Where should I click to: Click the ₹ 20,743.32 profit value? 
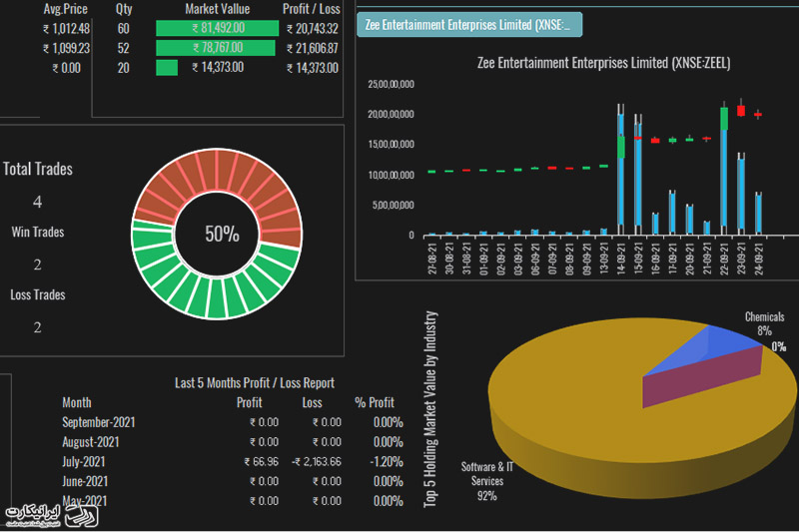[312, 29]
